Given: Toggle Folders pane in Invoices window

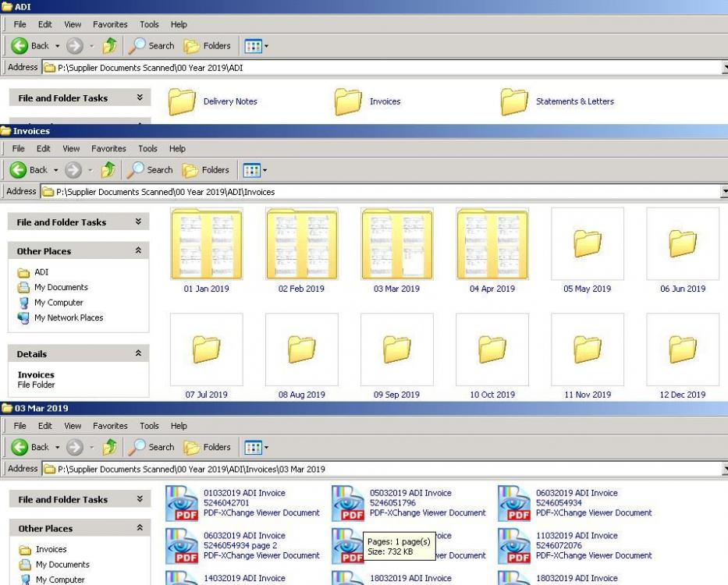Looking at the screenshot, I should pos(206,170).
